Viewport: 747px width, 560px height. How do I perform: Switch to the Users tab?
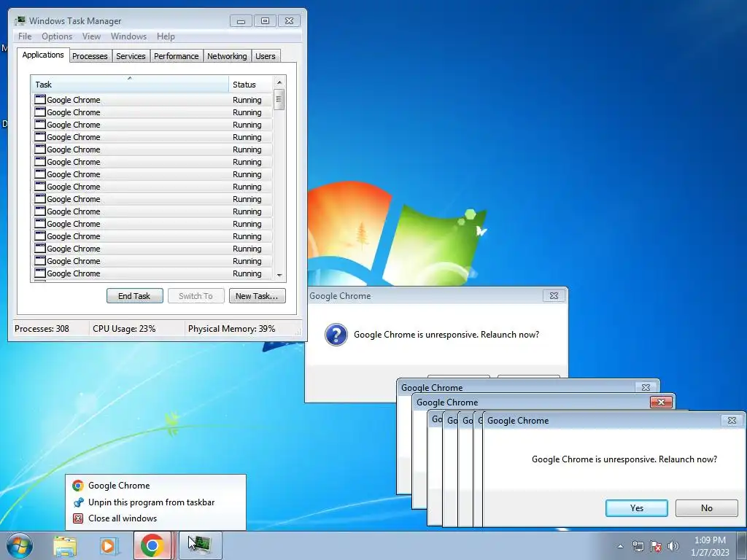(266, 56)
